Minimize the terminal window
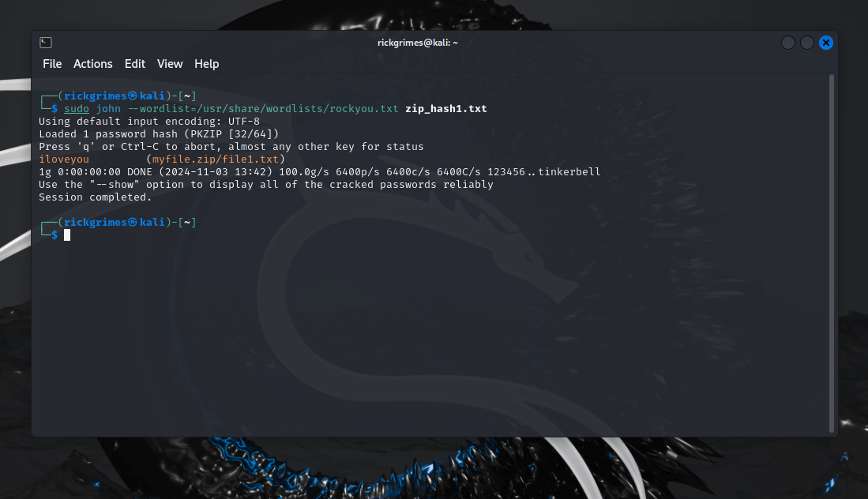Screen dimensions: 868x499 pyautogui.click(x=788, y=43)
